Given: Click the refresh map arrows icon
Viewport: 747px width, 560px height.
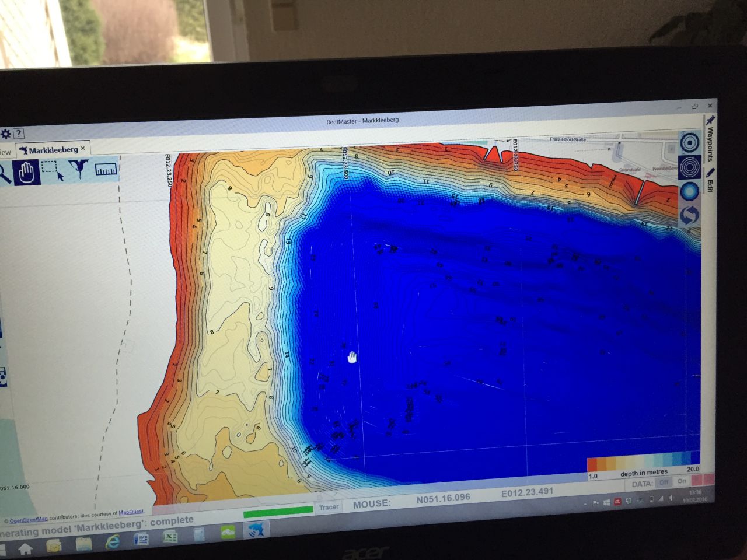Looking at the screenshot, I should click(689, 215).
